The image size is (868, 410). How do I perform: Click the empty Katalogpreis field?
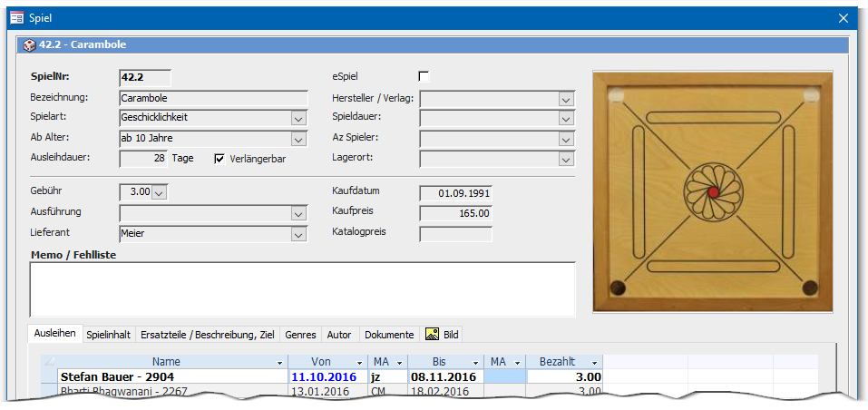(x=455, y=234)
